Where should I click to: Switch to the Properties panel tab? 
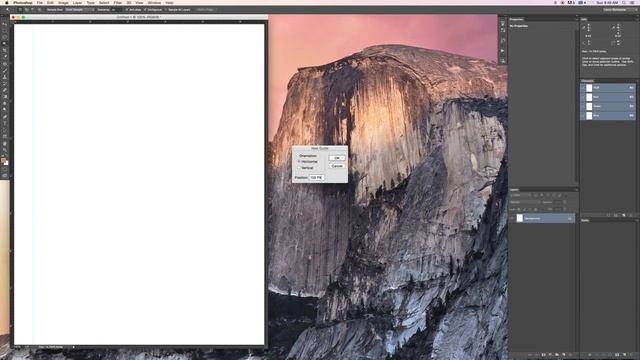(516, 19)
